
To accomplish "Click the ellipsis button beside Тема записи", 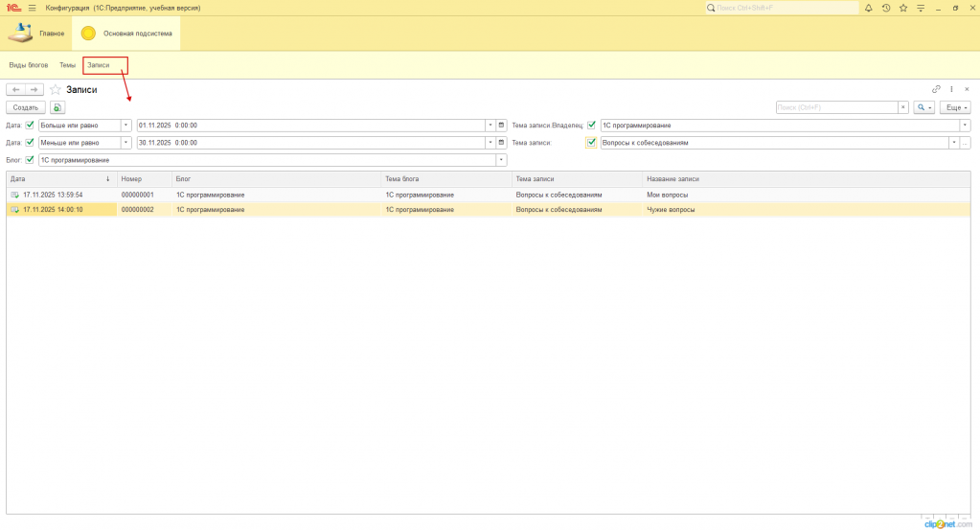I will click(x=966, y=143).
